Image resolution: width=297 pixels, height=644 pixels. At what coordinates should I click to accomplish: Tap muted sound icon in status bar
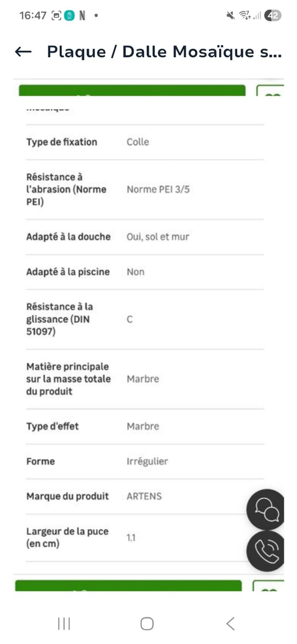[230, 16]
